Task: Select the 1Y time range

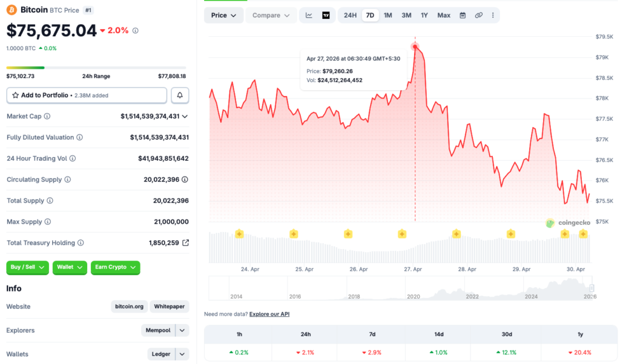Action: point(424,15)
